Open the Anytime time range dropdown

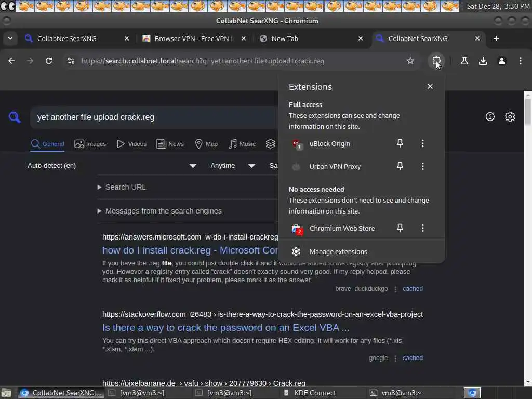(233, 166)
